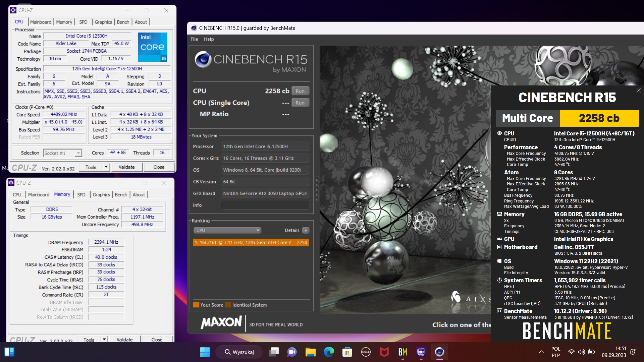Select CPU tab in lower CPU-Z window

pos(17,194)
